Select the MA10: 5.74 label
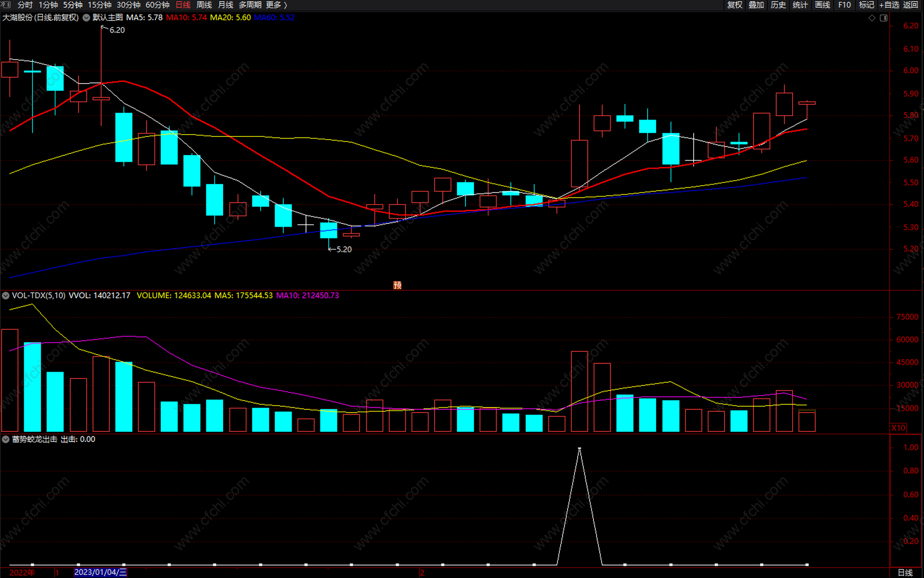924x578 pixels. pos(186,18)
